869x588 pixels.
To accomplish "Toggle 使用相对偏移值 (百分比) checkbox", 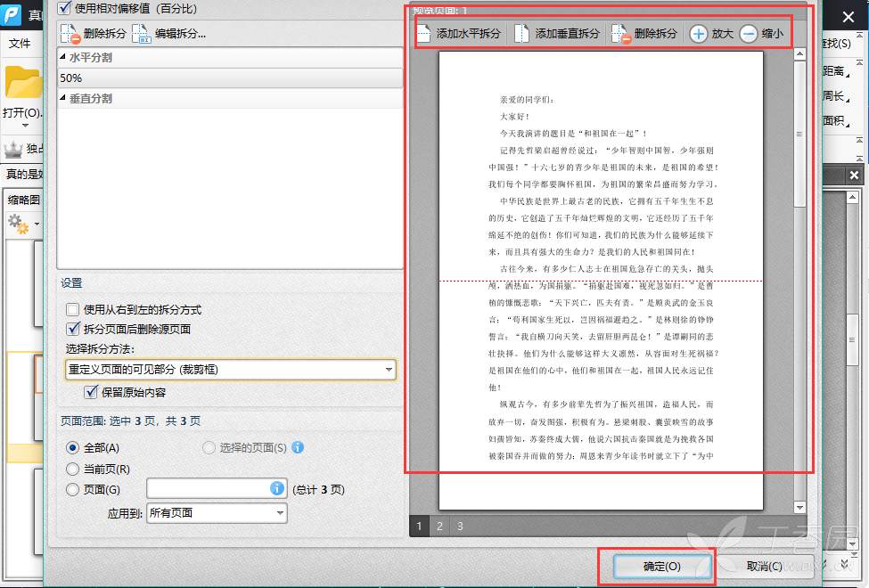I will 65,8.
